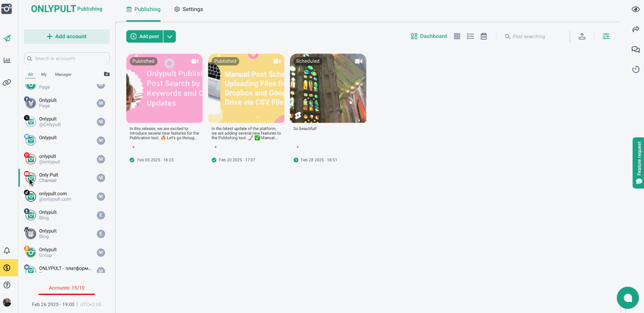This screenshot has width=644, height=313.
Task: Switch to list view icon
Action: click(x=470, y=36)
